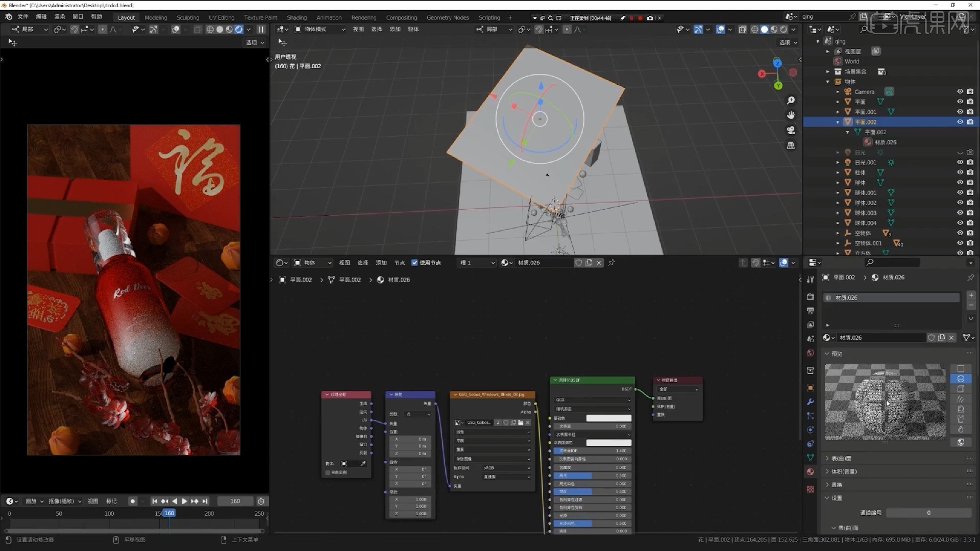Select the sphere material preview shape
The height and width of the screenshot is (551, 980).
click(961, 379)
